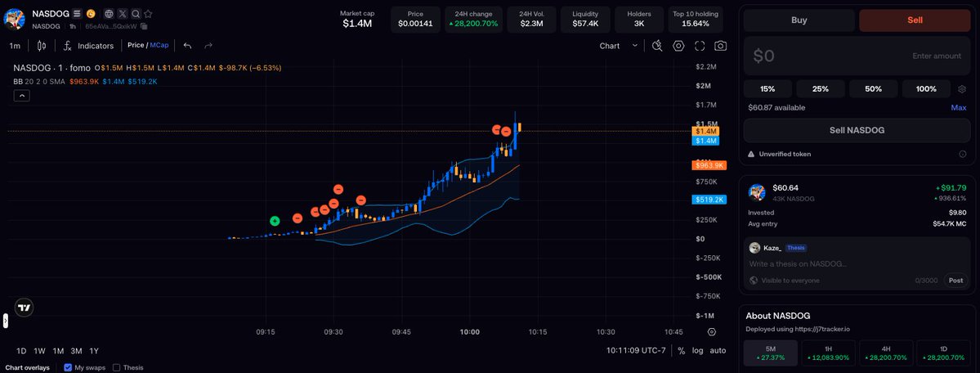
Task: Click the blue $519.2K price axis label
Action: point(708,200)
